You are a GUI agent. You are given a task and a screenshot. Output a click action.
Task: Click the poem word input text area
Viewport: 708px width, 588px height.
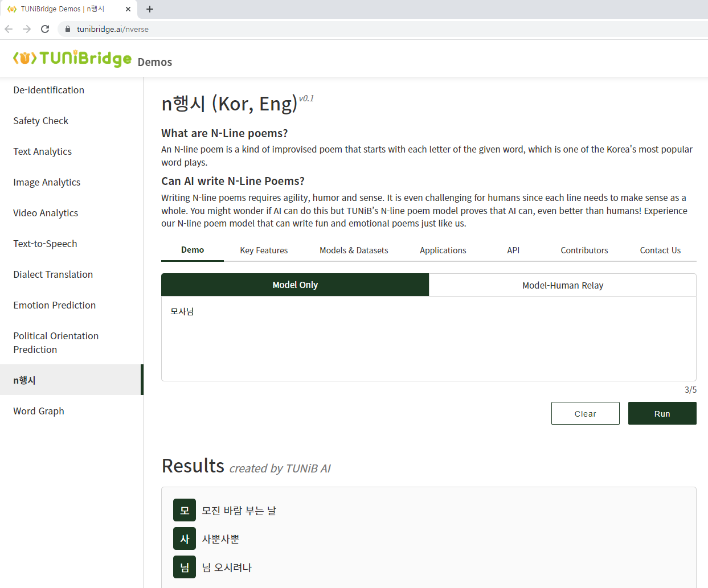coord(429,339)
